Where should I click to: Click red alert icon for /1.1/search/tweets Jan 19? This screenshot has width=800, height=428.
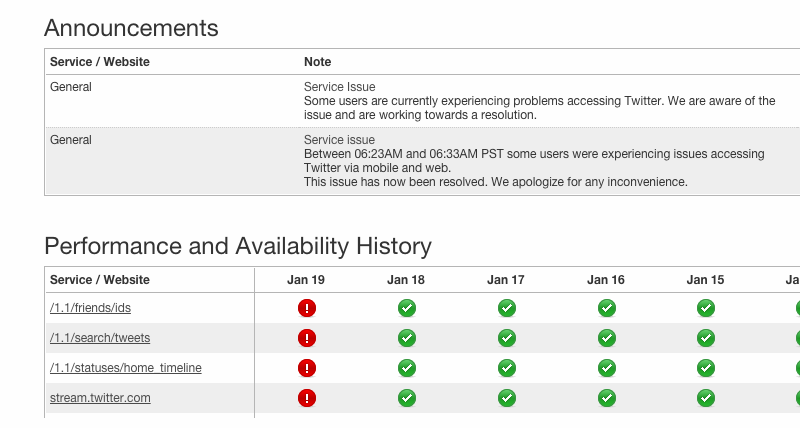(307, 338)
